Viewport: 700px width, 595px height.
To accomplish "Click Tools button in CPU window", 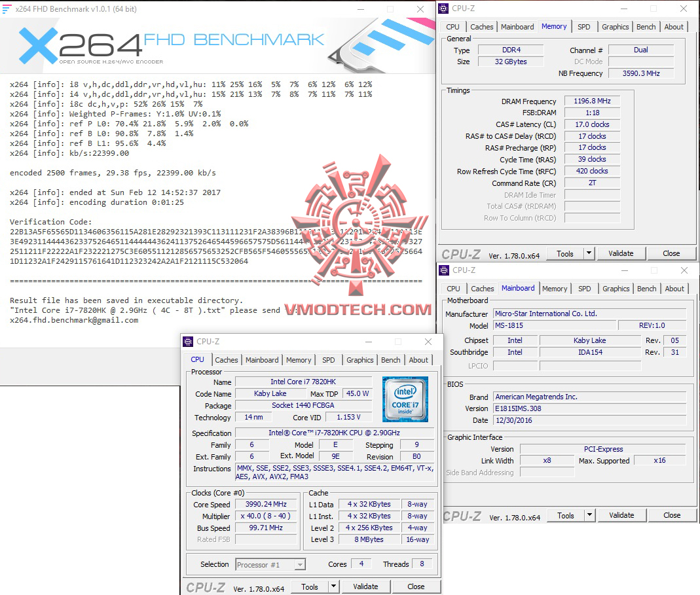I will [309, 587].
